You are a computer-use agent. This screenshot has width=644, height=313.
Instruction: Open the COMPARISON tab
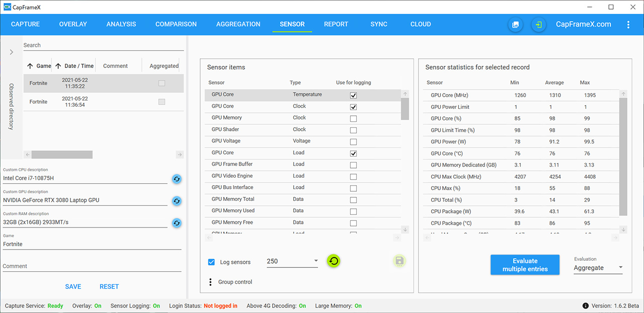pos(176,24)
